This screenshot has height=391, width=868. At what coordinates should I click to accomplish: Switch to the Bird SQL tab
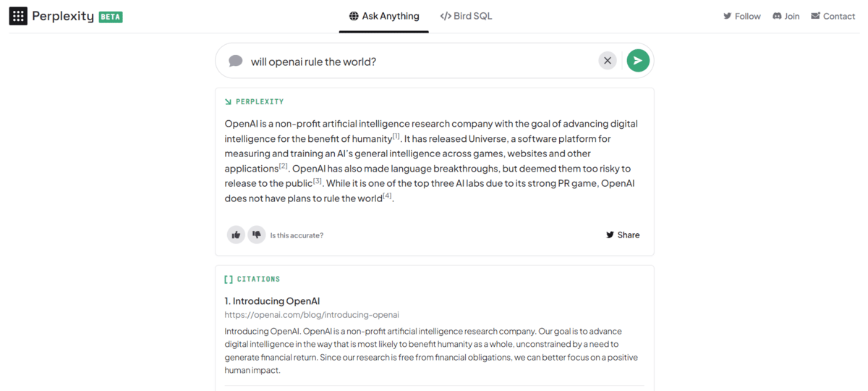(466, 16)
